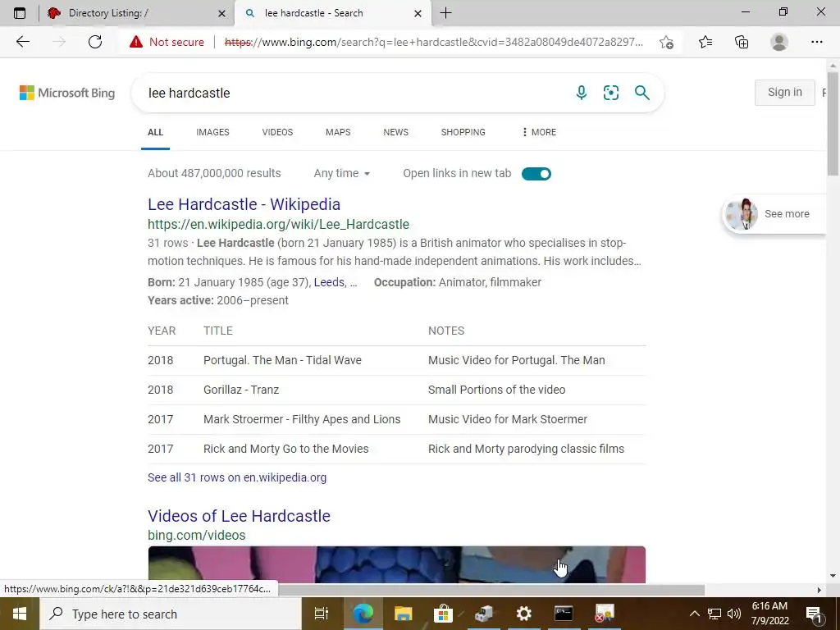Viewport: 840px width, 630px height.
Task: Switch to the VIDEOS results tab
Action: tap(277, 132)
